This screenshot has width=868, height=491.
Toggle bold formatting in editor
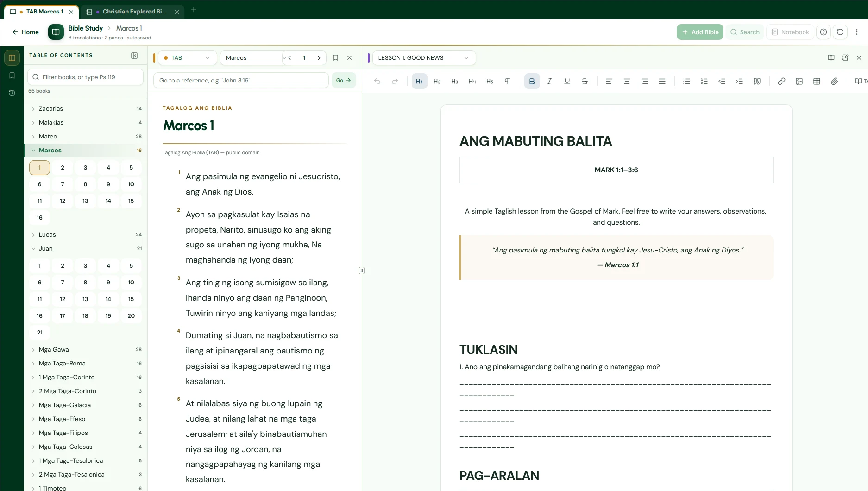point(532,81)
